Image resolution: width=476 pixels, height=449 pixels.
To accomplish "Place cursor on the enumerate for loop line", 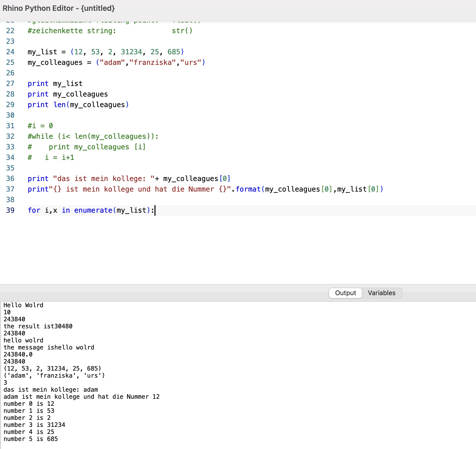I will (x=91, y=210).
